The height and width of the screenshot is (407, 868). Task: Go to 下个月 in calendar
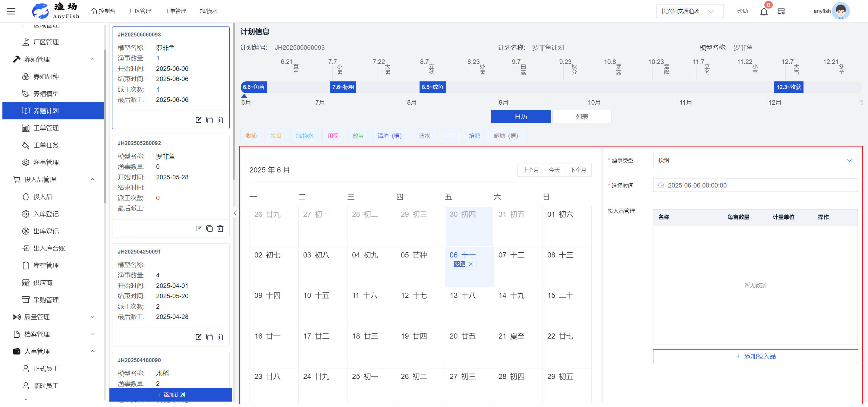tap(577, 170)
